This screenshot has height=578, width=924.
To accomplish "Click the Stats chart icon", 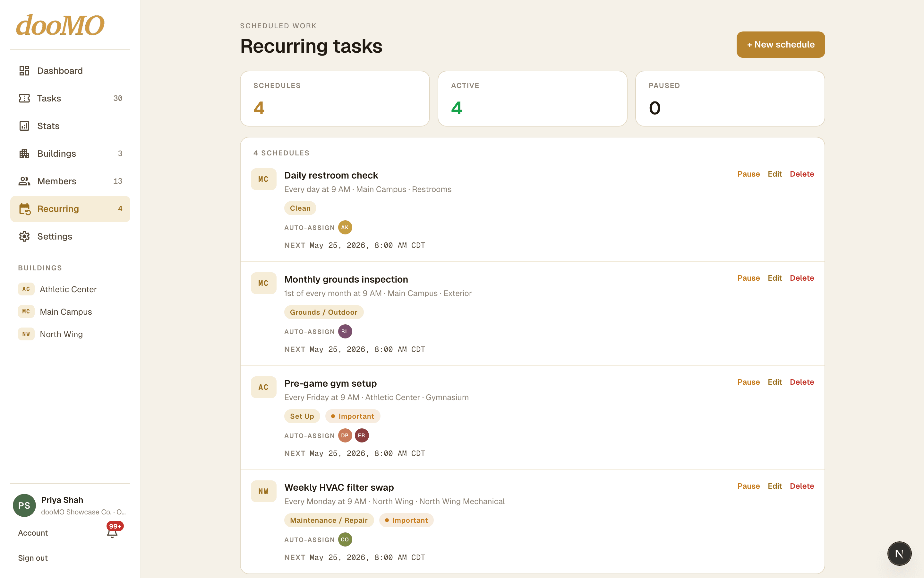I will pyautogui.click(x=24, y=126).
